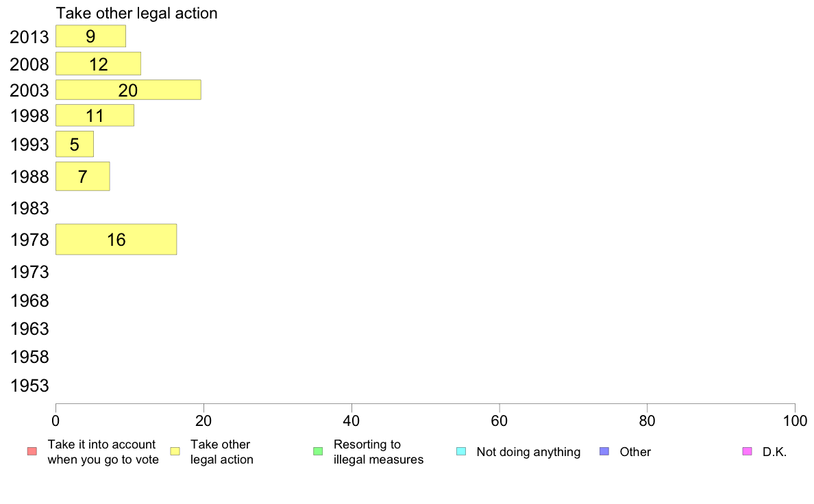The image size is (814, 504).
Task: Click the 1953 year axis label
Action: pos(29,386)
